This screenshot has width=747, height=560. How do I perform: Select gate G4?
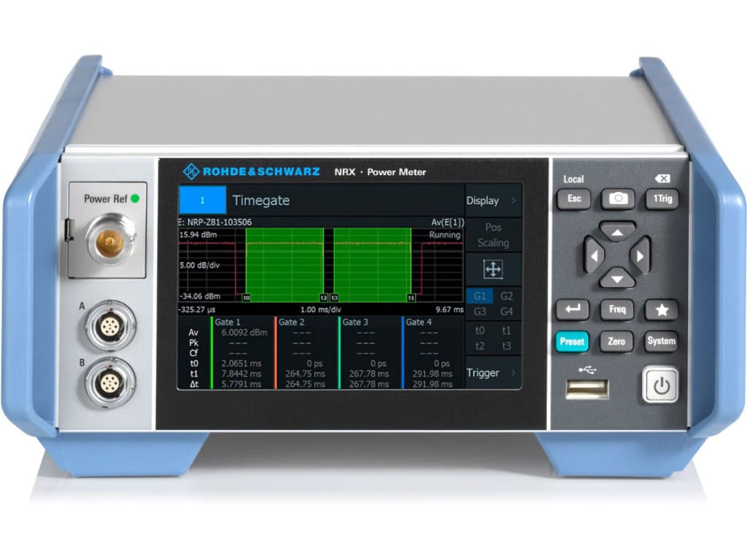(506, 311)
